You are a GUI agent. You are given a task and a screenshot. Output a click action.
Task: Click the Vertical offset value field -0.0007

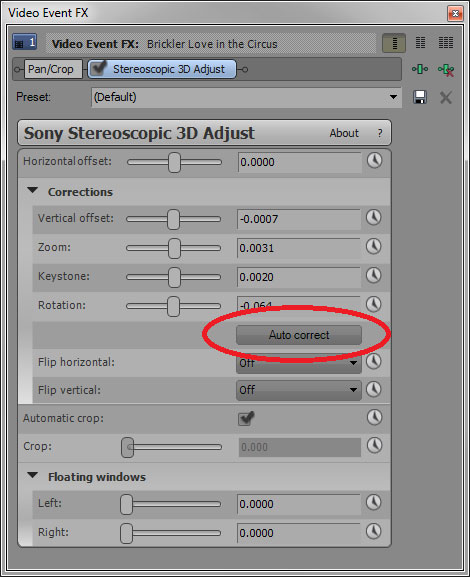299,219
